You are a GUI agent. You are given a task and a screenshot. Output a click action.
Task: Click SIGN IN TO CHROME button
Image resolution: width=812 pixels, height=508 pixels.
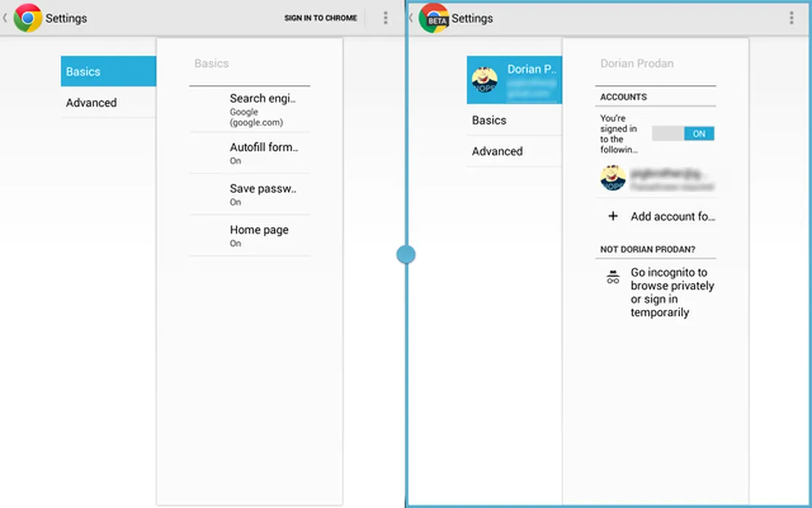click(320, 18)
